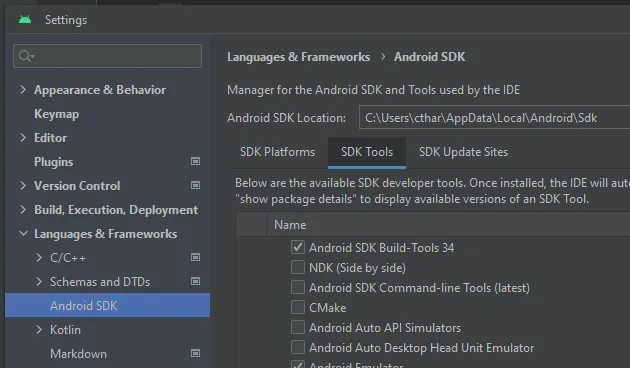Expand the Version Control node

click(23, 186)
